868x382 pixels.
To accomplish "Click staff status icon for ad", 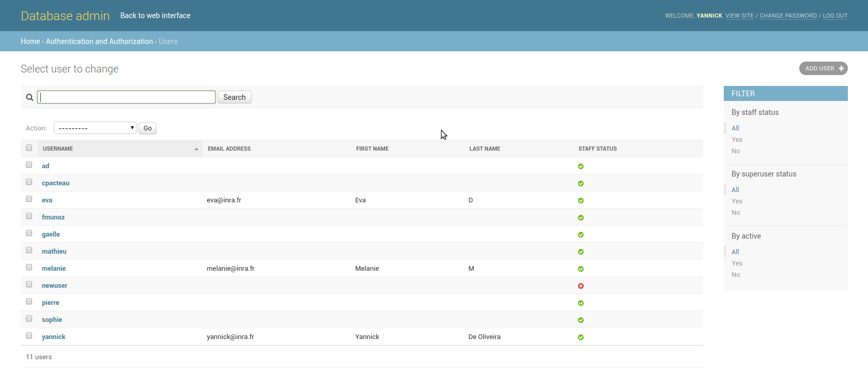I will tap(581, 166).
